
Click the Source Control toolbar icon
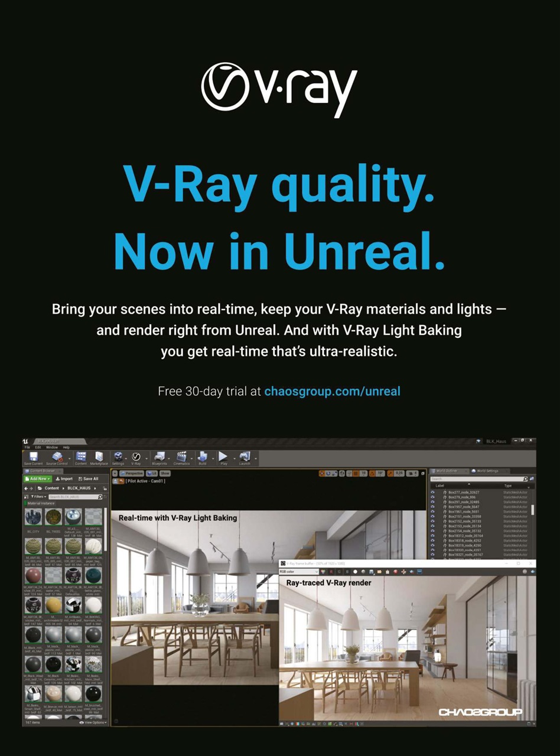pos(57,457)
